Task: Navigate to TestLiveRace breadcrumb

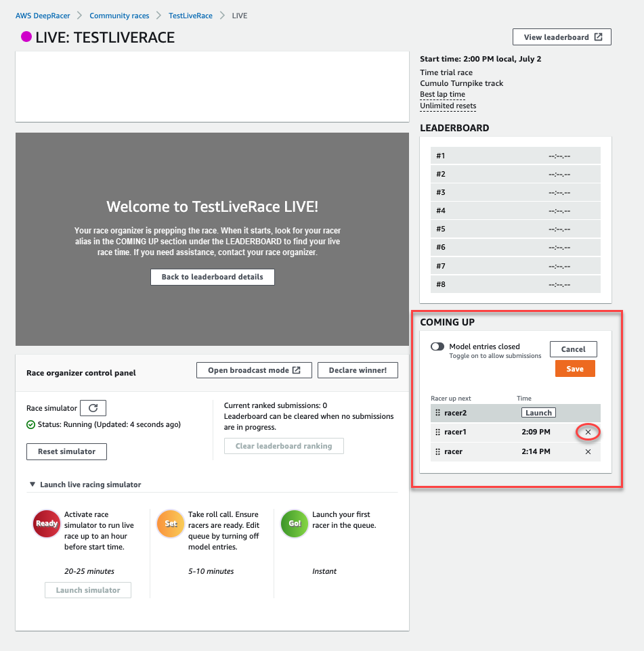Action: [192, 15]
